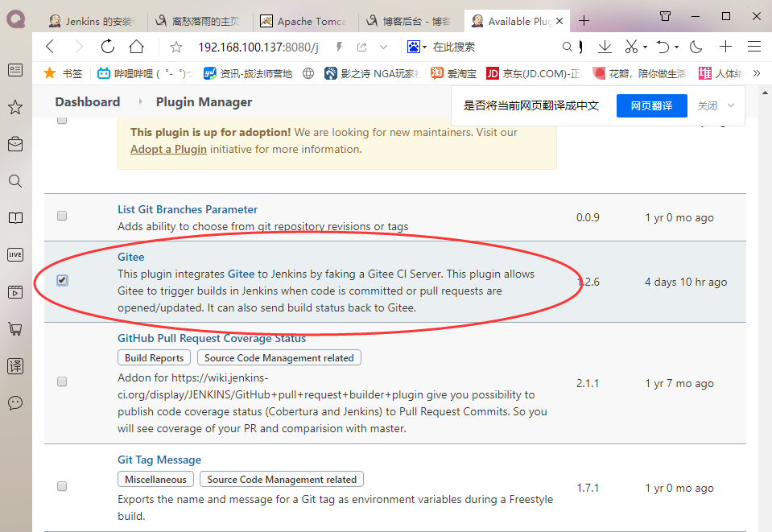This screenshot has width=772, height=532.
Task: Click the plus icon in the toolbar
Action: click(x=725, y=47)
